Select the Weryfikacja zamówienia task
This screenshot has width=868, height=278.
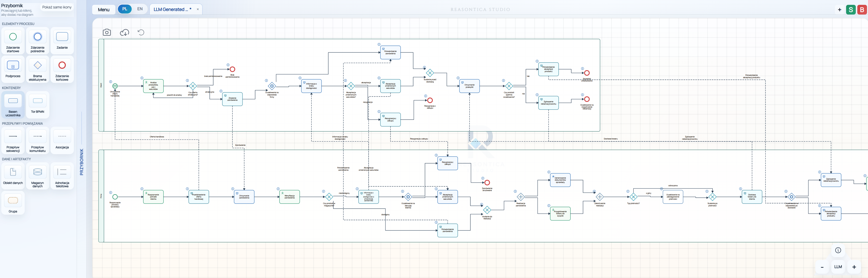pyautogui.click(x=289, y=197)
